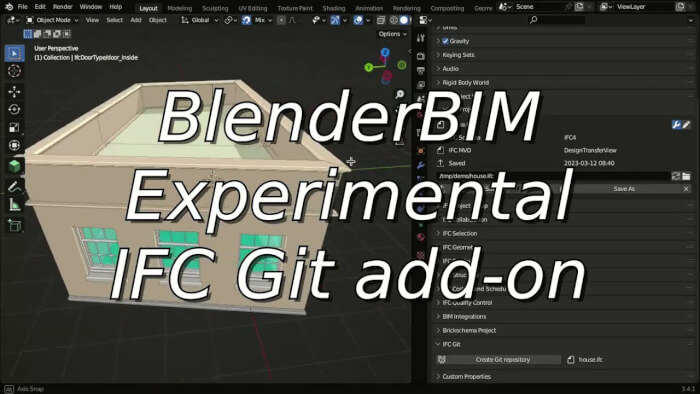Click the zoom magnifier viewport icon
The image size is (700, 394).
coord(400,94)
